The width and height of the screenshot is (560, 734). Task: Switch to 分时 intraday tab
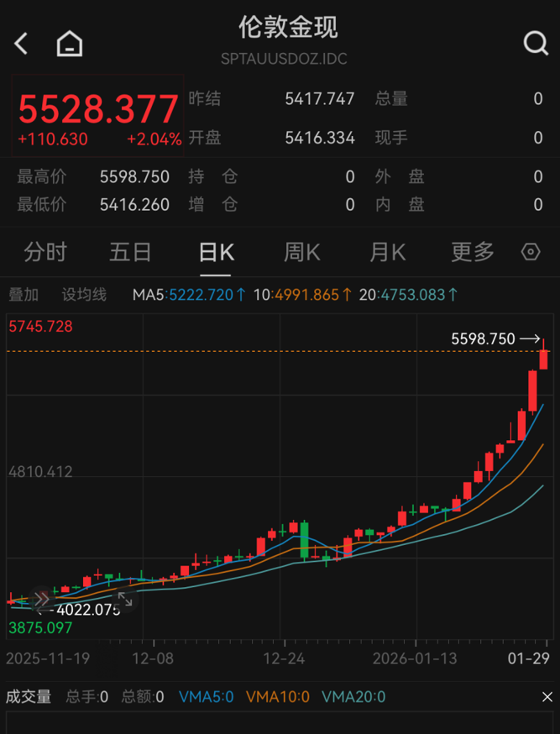click(45, 252)
